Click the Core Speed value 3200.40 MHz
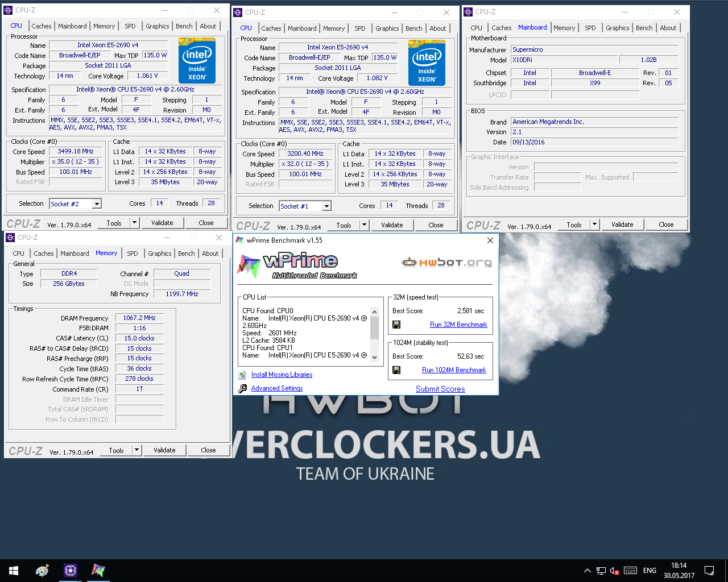Image resolution: width=728 pixels, height=582 pixels. (305, 154)
